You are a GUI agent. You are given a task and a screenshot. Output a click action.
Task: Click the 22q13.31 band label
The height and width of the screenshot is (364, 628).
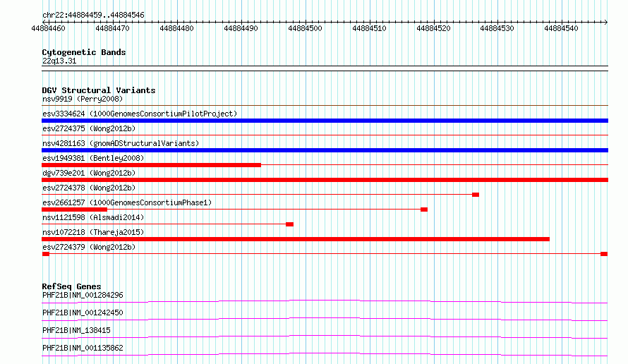click(59, 61)
